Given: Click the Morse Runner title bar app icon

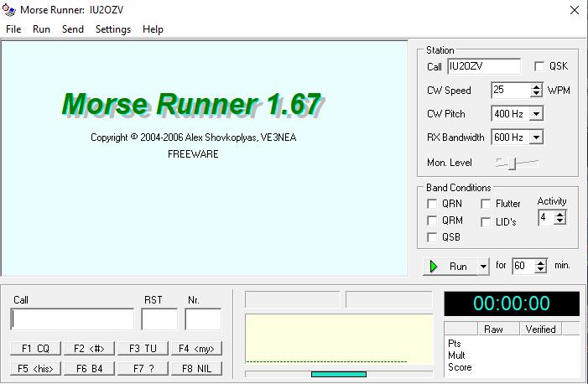Looking at the screenshot, I should (9, 10).
